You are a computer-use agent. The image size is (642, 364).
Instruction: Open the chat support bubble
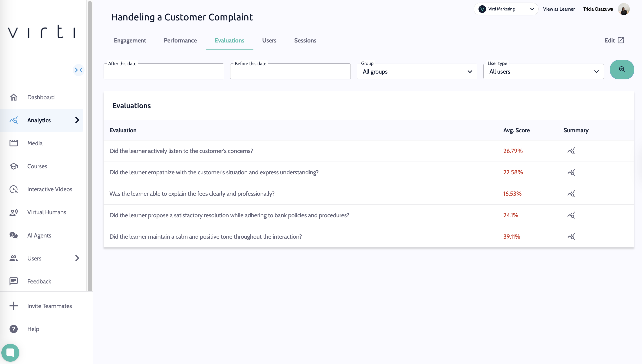tap(10, 352)
